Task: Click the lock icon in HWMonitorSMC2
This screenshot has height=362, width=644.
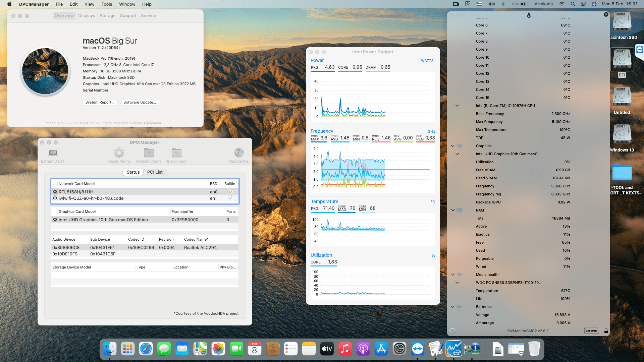Action: (606, 331)
